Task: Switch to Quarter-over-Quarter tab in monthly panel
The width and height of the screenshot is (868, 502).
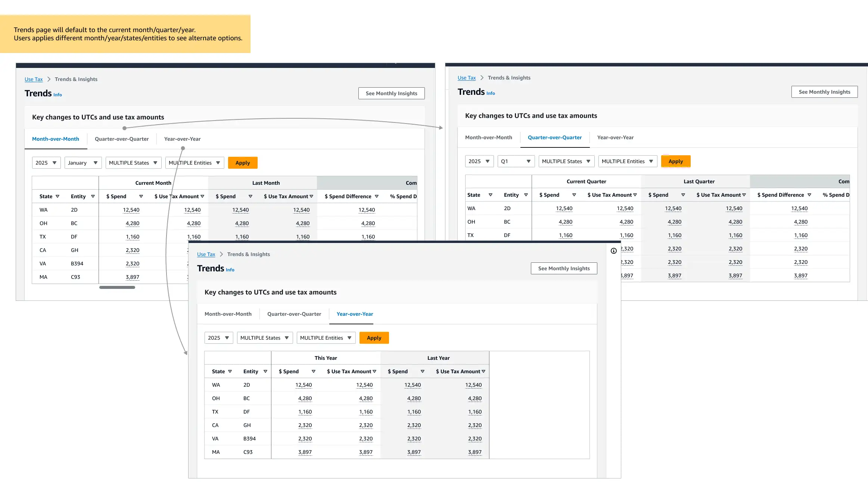Action: point(122,139)
